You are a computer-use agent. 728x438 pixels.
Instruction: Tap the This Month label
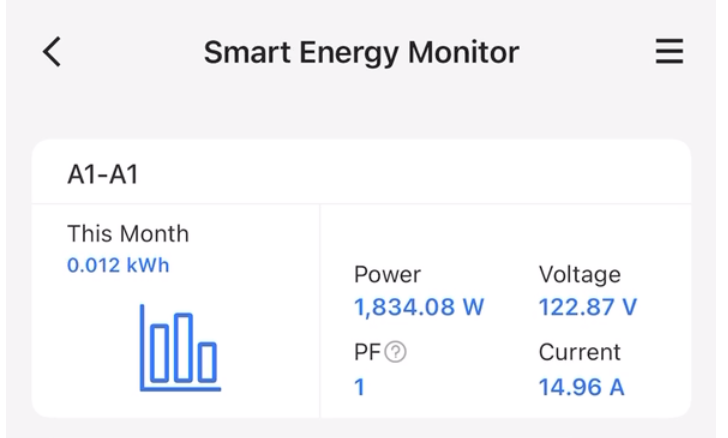[128, 235]
